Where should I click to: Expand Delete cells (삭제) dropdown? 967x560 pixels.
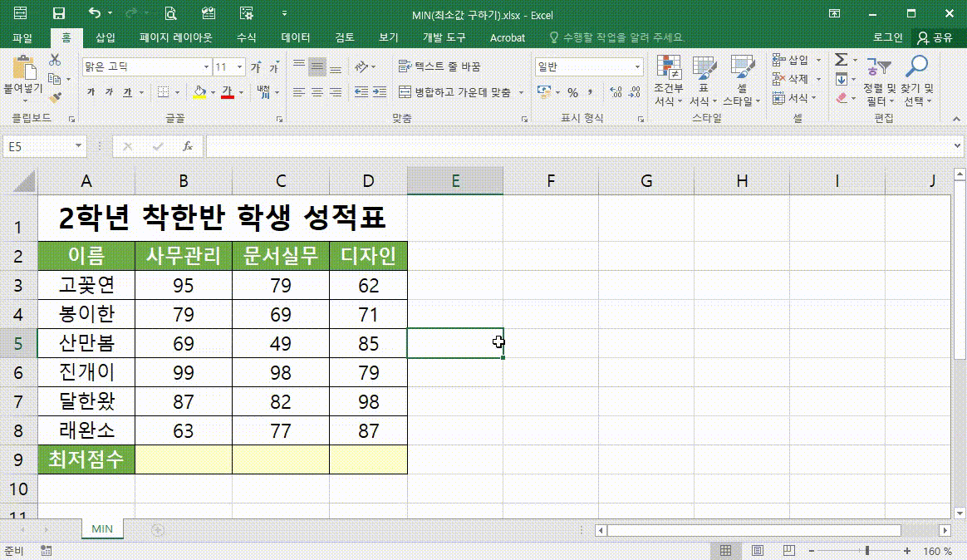pyautogui.click(x=819, y=79)
